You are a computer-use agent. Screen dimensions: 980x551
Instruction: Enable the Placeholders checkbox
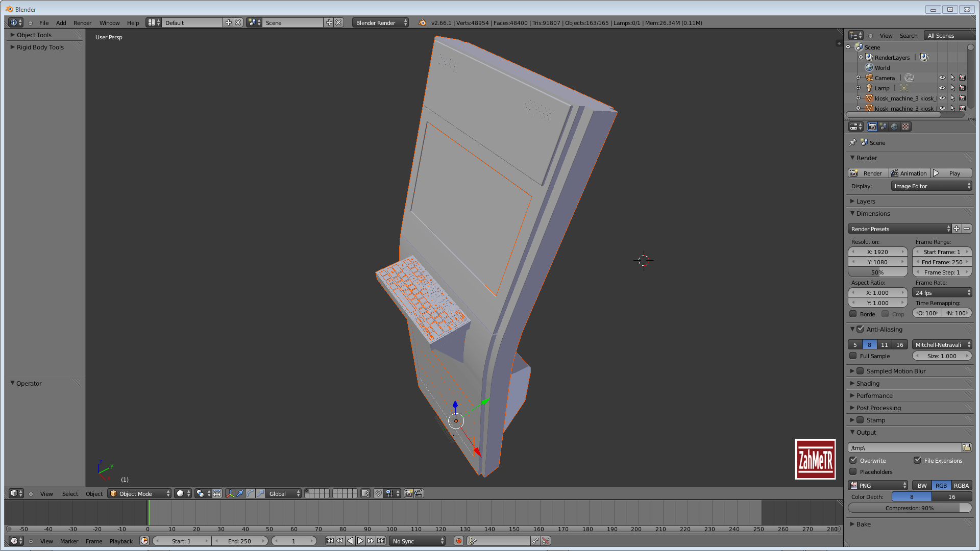coord(853,471)
